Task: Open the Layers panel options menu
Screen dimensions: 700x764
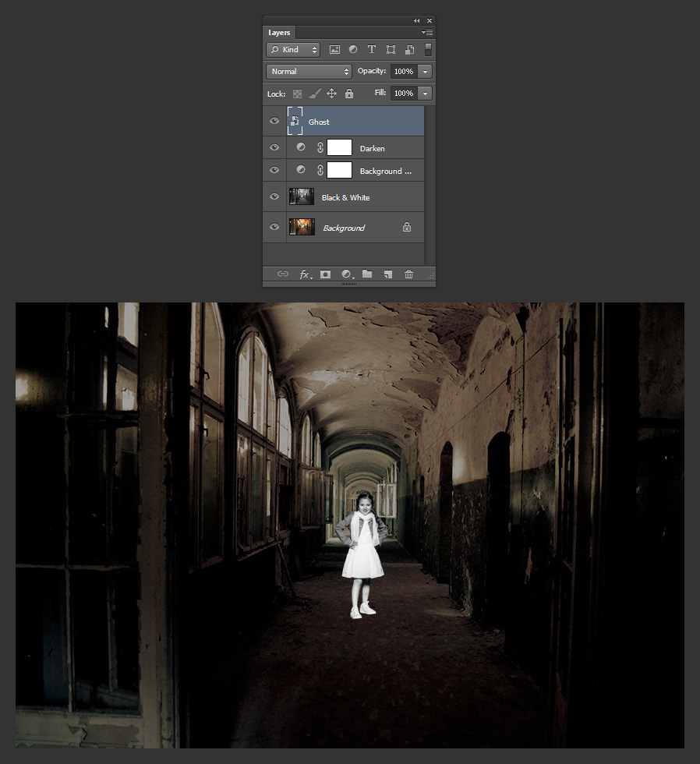Action: [x=427, y=32]
